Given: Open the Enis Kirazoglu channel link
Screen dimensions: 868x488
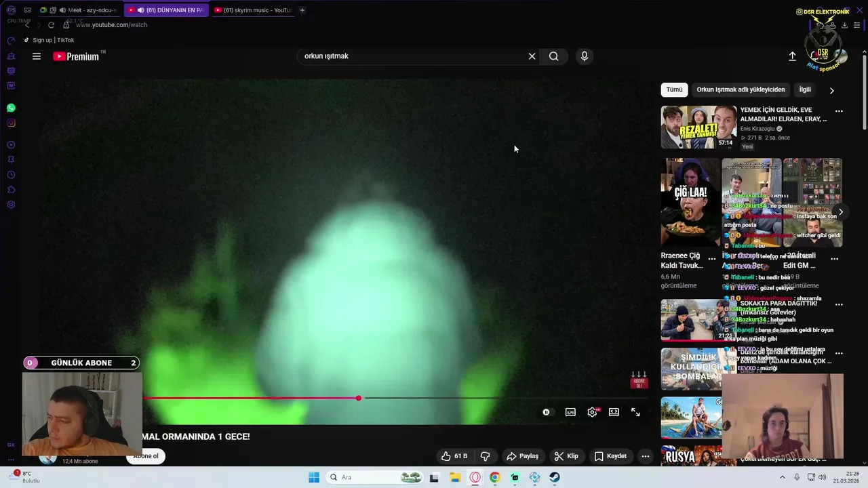Looking at the screenshot, I should pyautogui.click(x=757, y=129).
